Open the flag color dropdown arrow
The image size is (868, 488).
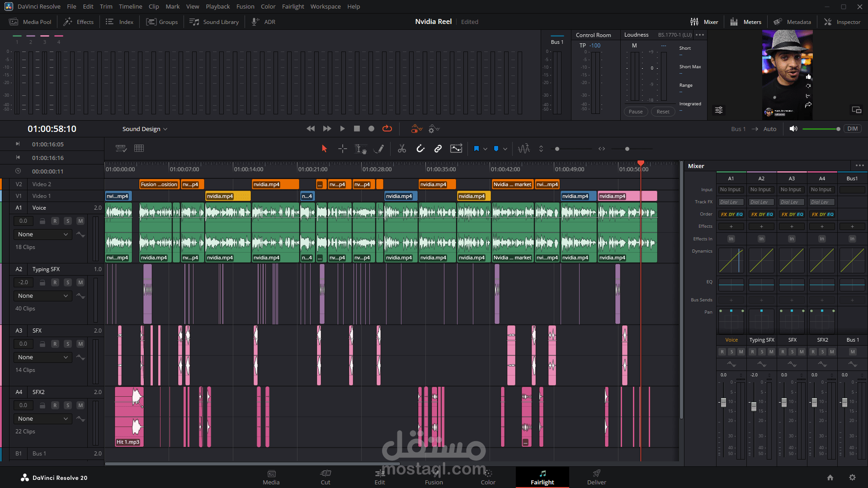tap(485, 149)
